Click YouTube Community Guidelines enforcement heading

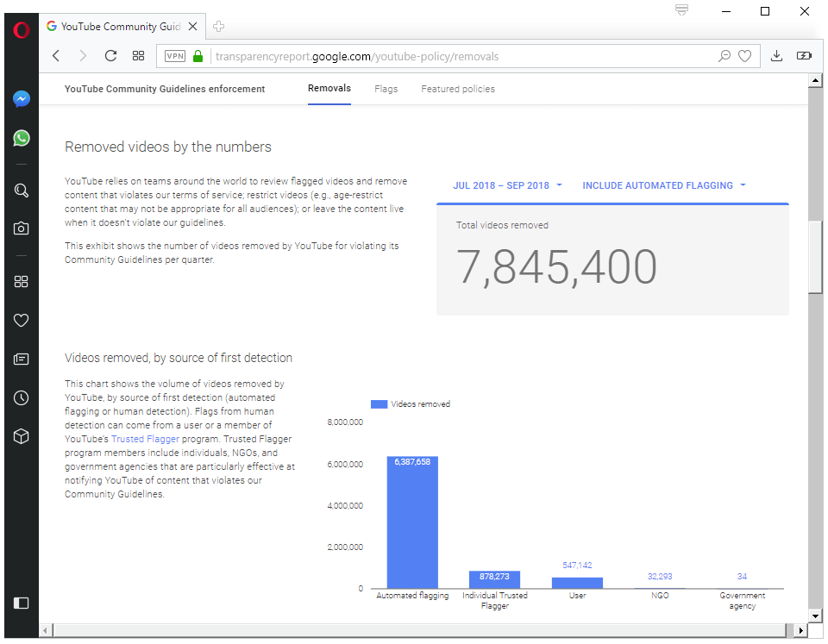tap(165, 89)
